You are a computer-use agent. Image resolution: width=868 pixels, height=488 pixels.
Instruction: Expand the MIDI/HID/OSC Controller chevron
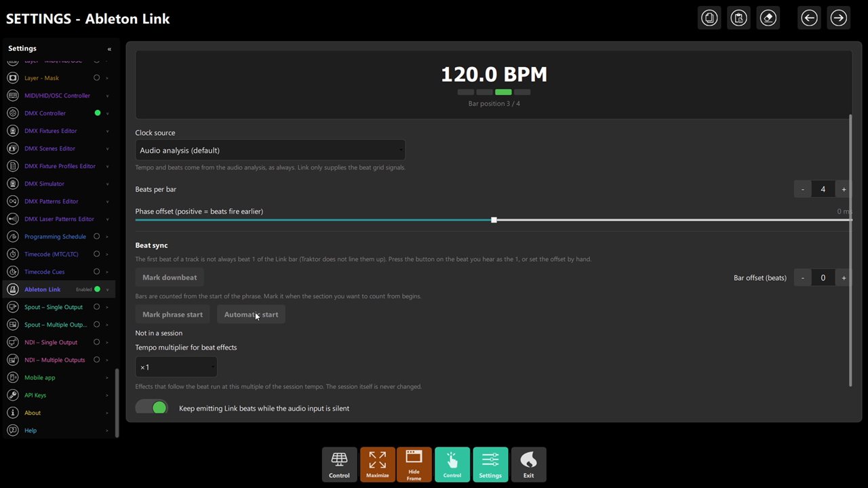[107, 96]
